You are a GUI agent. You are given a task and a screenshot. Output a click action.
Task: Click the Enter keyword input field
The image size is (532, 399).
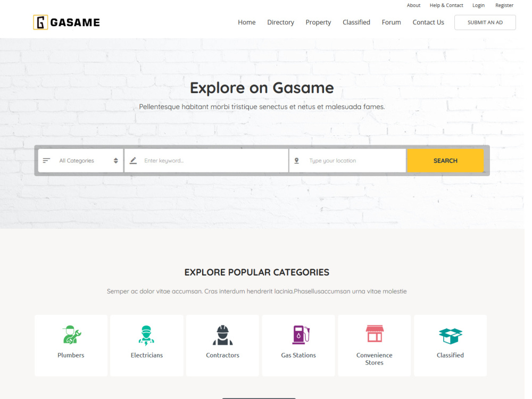[x=206, y=161]
